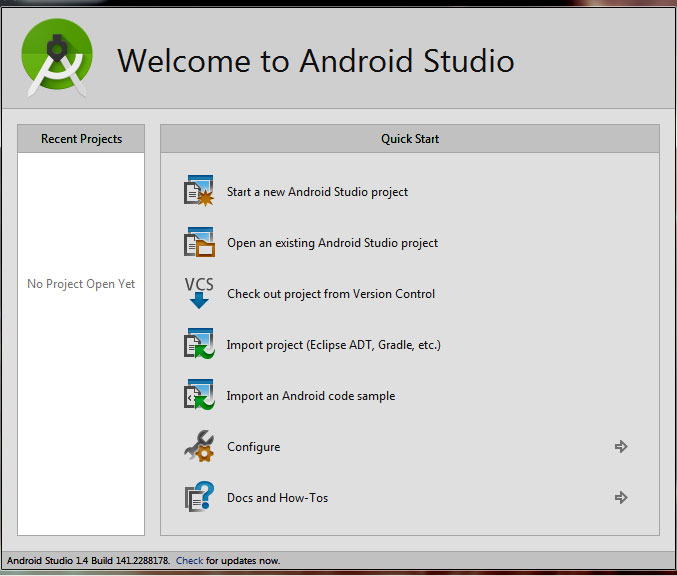Click the new Android Studio project icon

point(199,191)
